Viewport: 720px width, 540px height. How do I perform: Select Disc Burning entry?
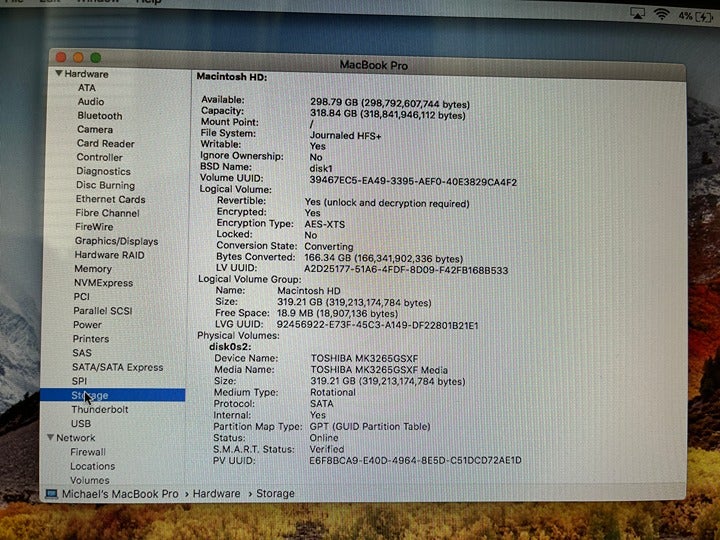pos(105,185)
